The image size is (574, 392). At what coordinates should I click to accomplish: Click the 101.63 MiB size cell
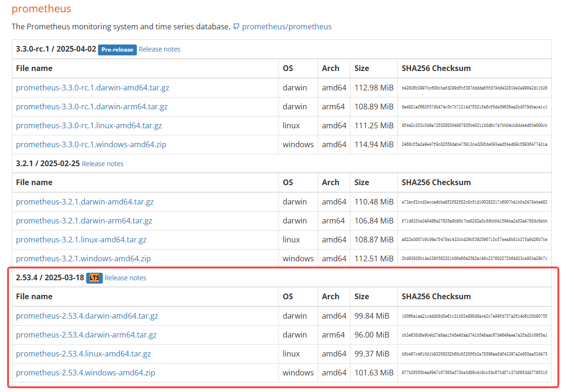(x=374, y=373)
